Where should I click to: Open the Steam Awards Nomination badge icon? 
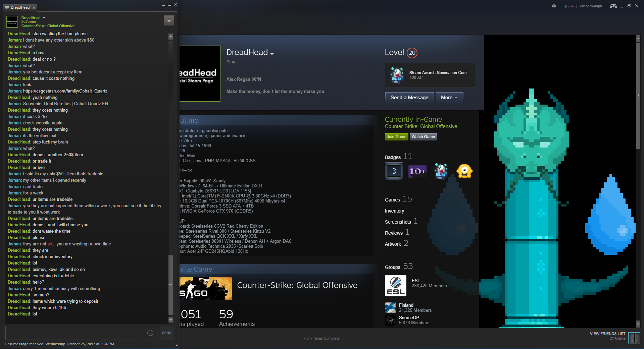pos(397,75)
